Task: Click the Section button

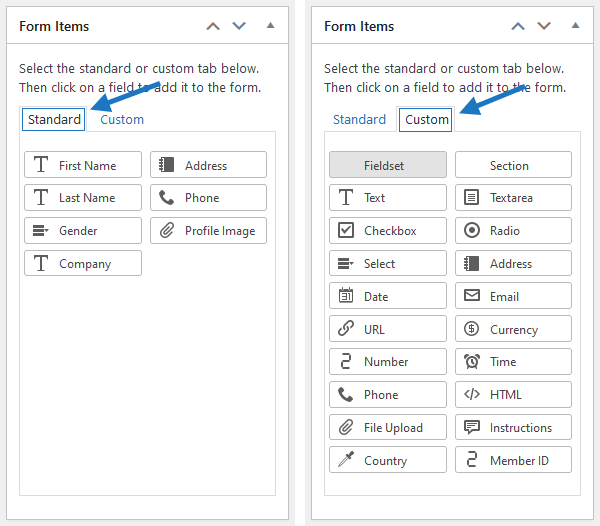Action: [513, 165]
